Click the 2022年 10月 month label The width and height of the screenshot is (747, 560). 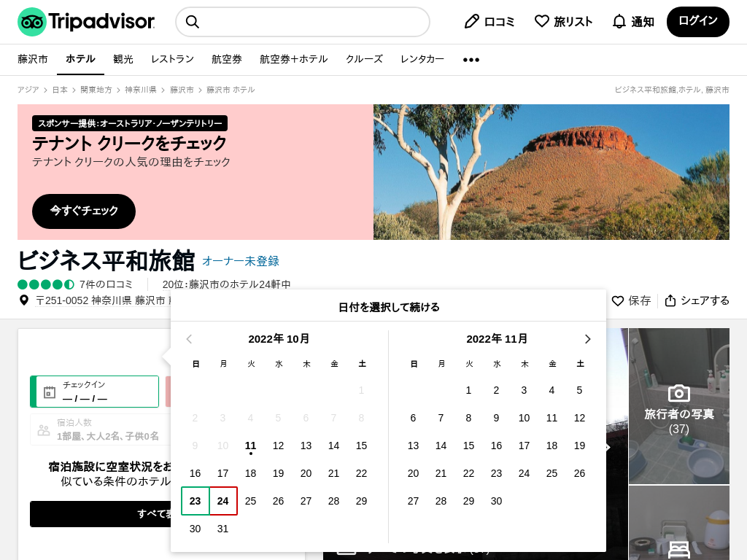tap(279, 339)
